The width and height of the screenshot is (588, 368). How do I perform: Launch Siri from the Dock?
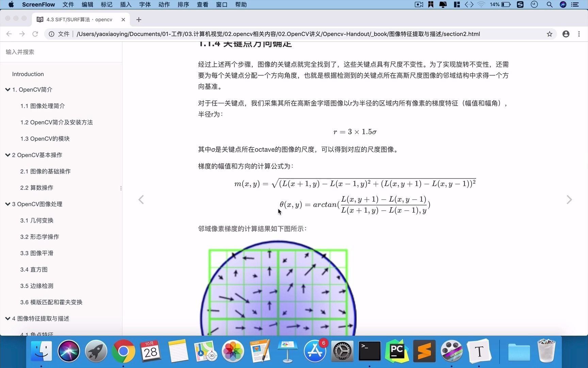(69, 351)
